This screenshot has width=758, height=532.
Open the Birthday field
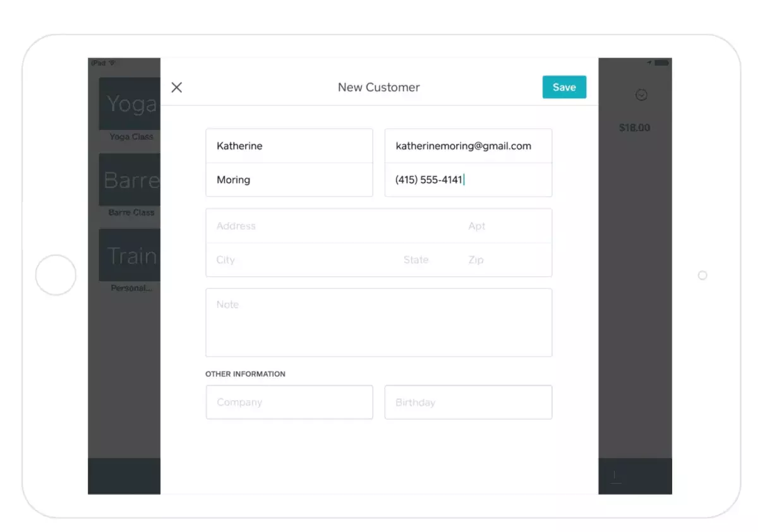pyautogui.click(x=468, y=402)
